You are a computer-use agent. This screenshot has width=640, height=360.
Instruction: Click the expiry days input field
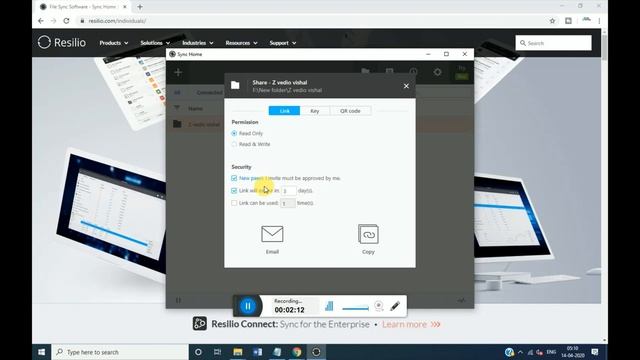(288, 191)
